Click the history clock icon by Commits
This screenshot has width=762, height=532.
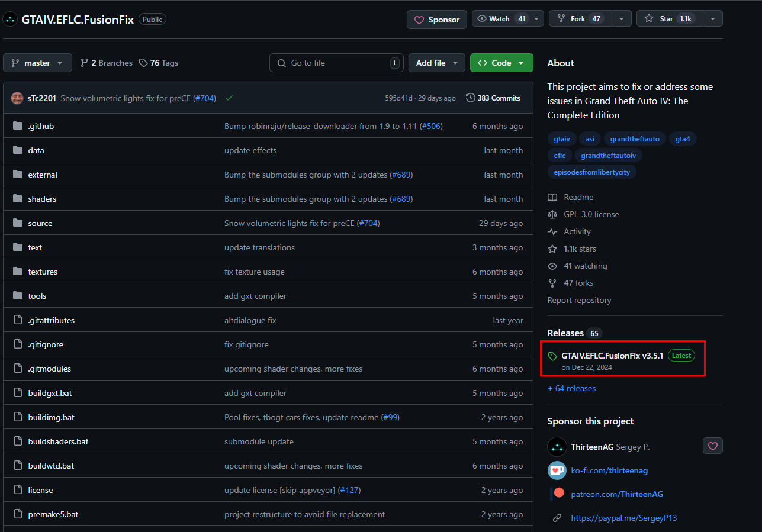[471, 98]
